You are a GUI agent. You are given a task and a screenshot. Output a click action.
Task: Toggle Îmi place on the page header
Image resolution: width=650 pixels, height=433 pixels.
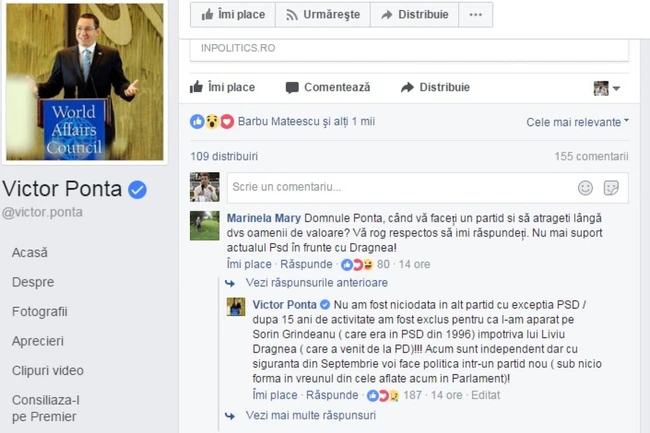pyautogui.click(x=233, y=15)
